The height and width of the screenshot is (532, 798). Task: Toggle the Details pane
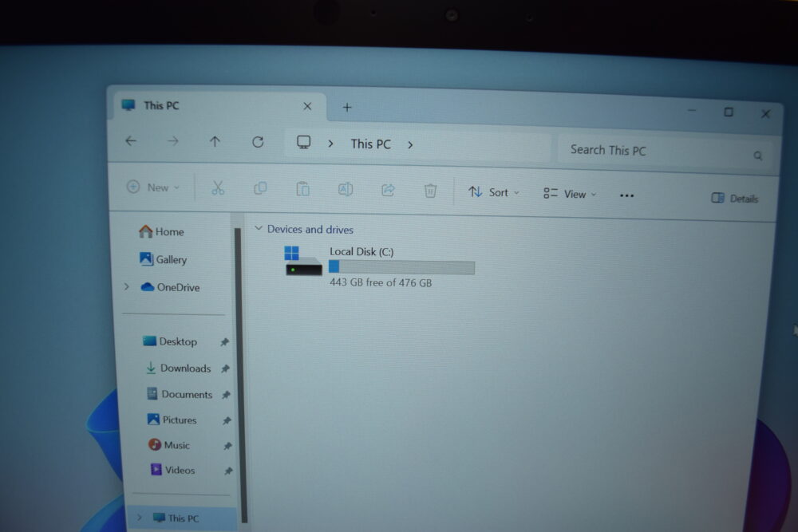(734, 199)
